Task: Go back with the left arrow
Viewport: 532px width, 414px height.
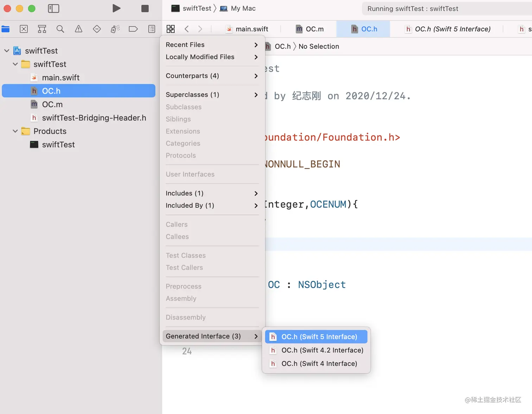Action: tap(187, 29)
